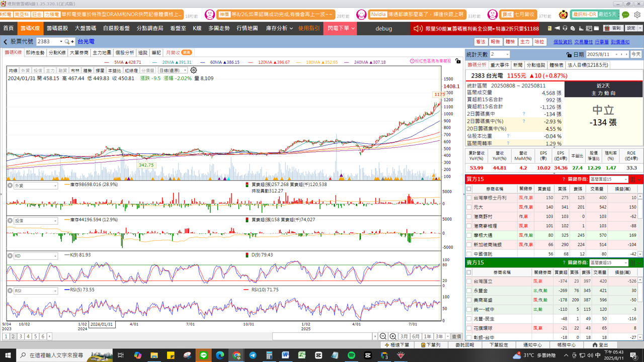The width and height of the screenshot is (644, 362).
Task: Zoom out the chart with minus magnifier
Action: 383,336
